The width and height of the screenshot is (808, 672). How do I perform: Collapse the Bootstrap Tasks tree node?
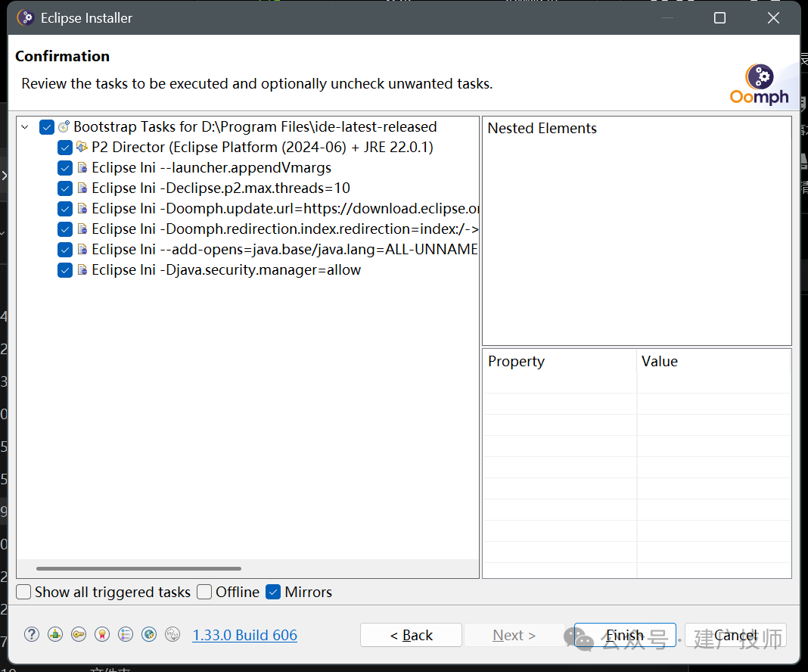coord(25,127)
